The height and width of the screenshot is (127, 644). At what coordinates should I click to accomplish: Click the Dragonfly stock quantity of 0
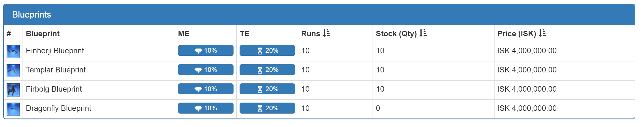378,108
